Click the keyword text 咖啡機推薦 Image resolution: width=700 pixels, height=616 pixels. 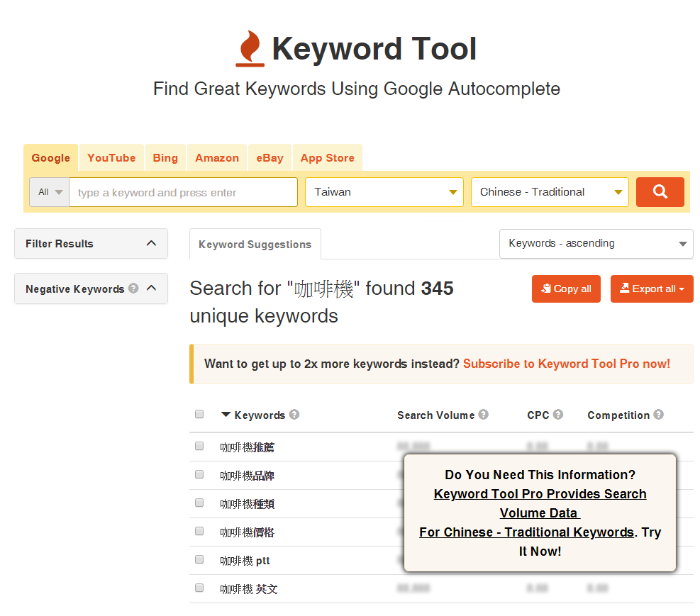tap(247, 447)
